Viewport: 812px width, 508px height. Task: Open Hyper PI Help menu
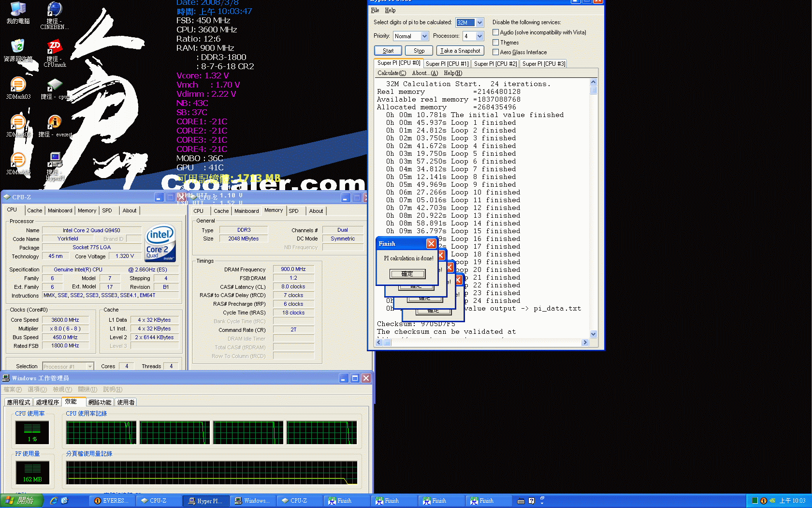[390, 10]
